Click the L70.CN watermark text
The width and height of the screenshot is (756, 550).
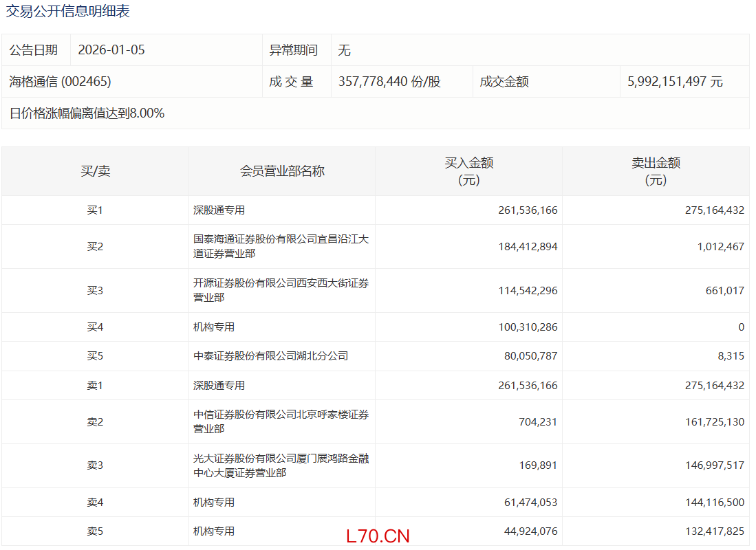click(x=378, y=536)
